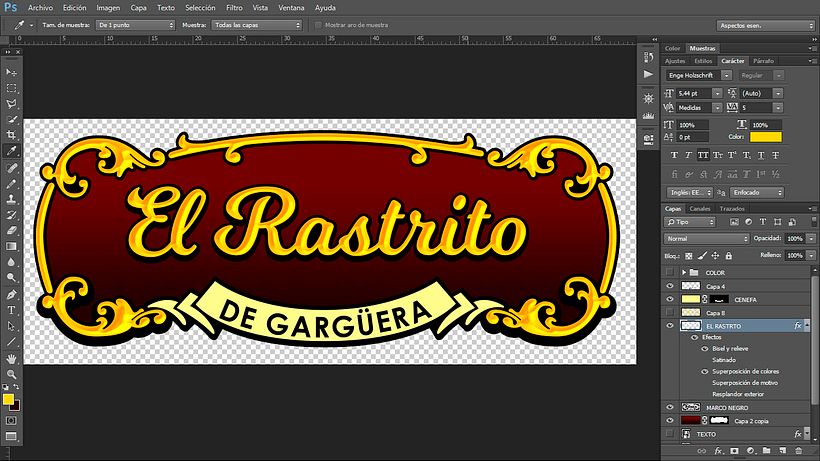820x461 pixels.
Task: Open the Normal blend mode dropdown
Action: 707,238
